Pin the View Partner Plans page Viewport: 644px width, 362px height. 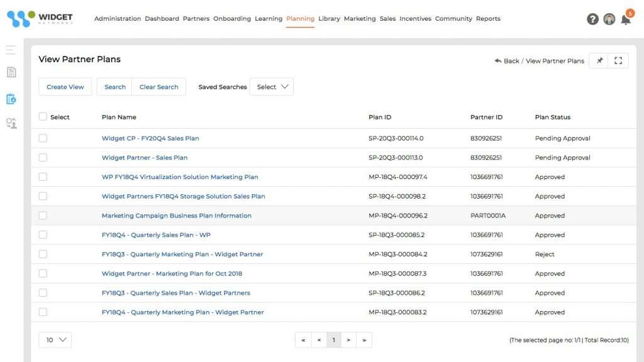[599, 60]
